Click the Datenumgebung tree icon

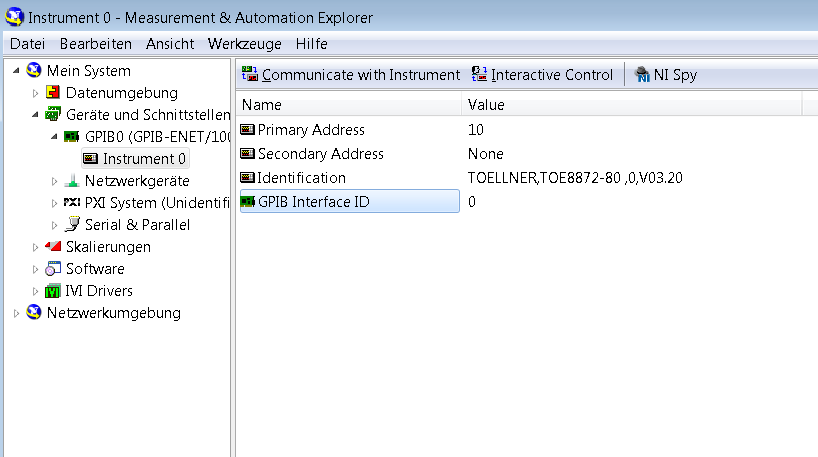[54, 93]
